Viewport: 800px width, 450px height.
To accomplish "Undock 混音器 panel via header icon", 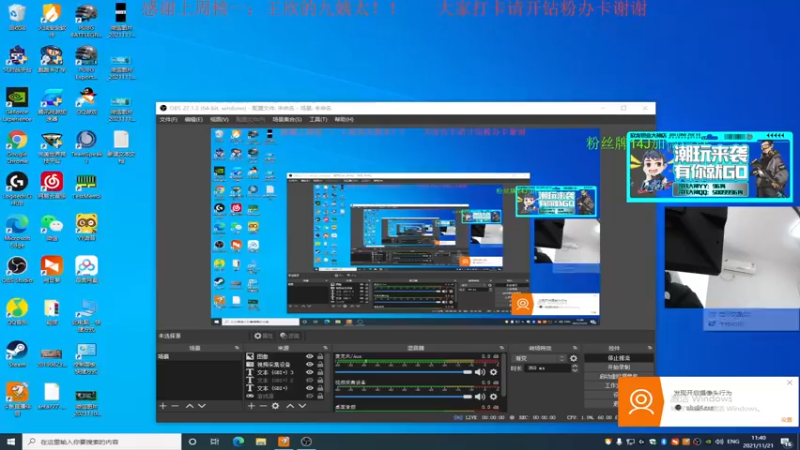I will pos(502,348).
